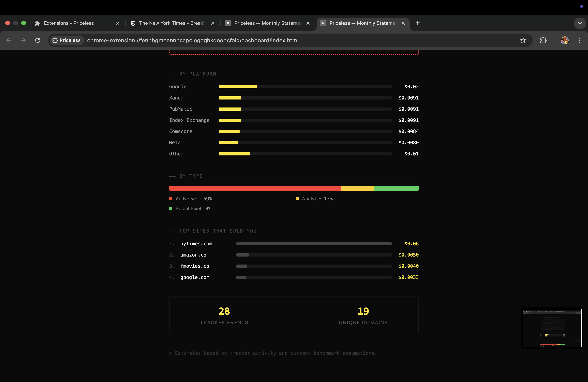This screenshot has width=588, height=382.
Task: Open the Extensions puzzle icon menu
Action: point(543,40)
